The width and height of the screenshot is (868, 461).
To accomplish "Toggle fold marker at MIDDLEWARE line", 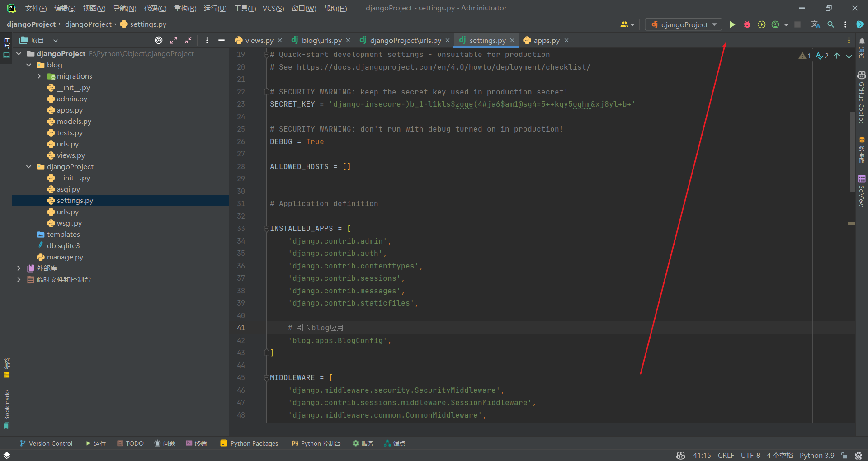I will point(266,378).
